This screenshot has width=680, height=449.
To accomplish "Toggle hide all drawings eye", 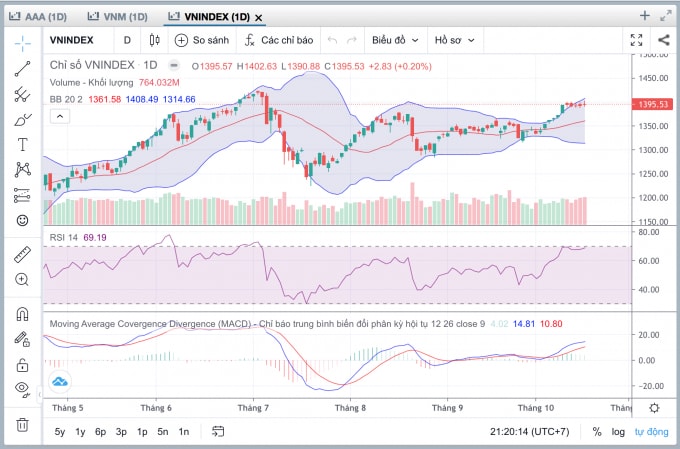I will 23,388.
